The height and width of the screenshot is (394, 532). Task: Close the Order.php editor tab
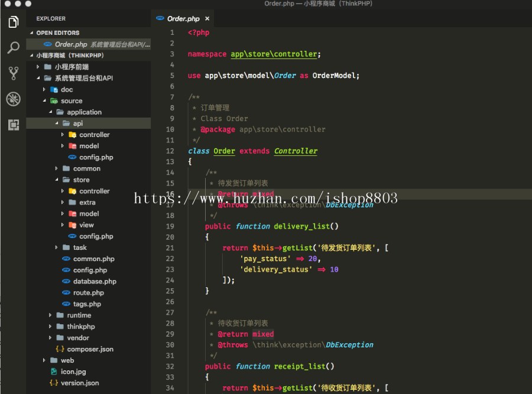207,19
